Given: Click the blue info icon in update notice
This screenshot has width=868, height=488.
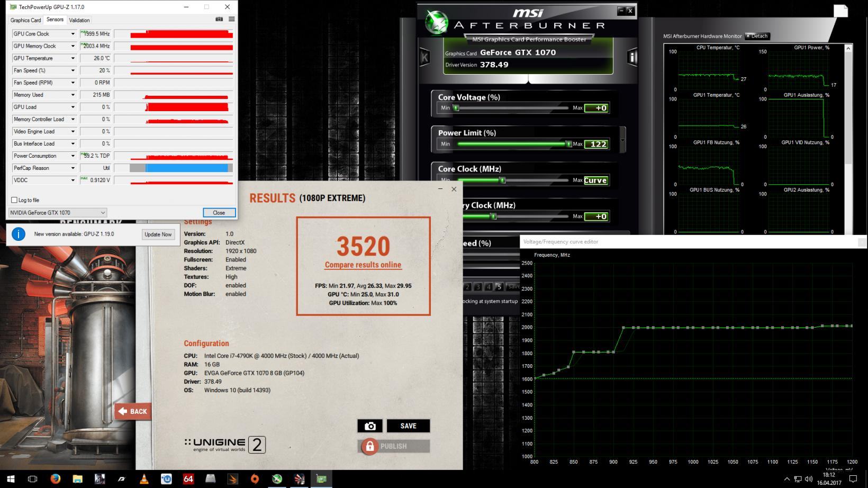Looking at the screenshot, I should pos(19,234).
